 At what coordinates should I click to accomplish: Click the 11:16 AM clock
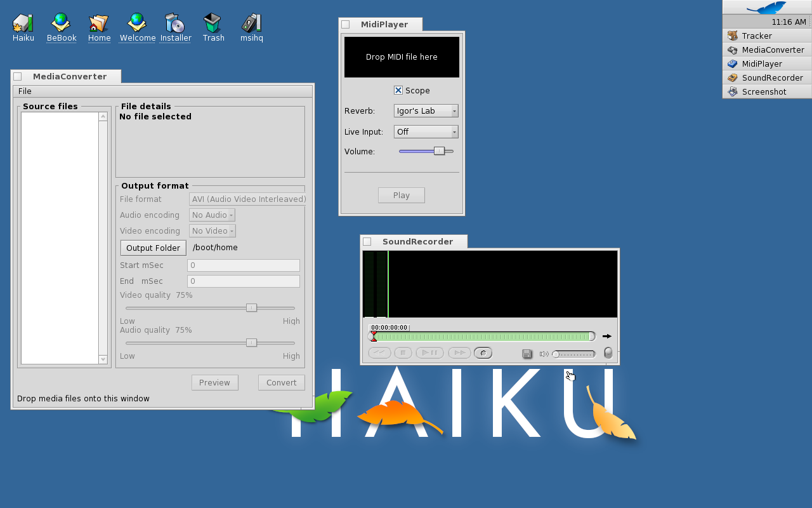(x=789, y=22)
